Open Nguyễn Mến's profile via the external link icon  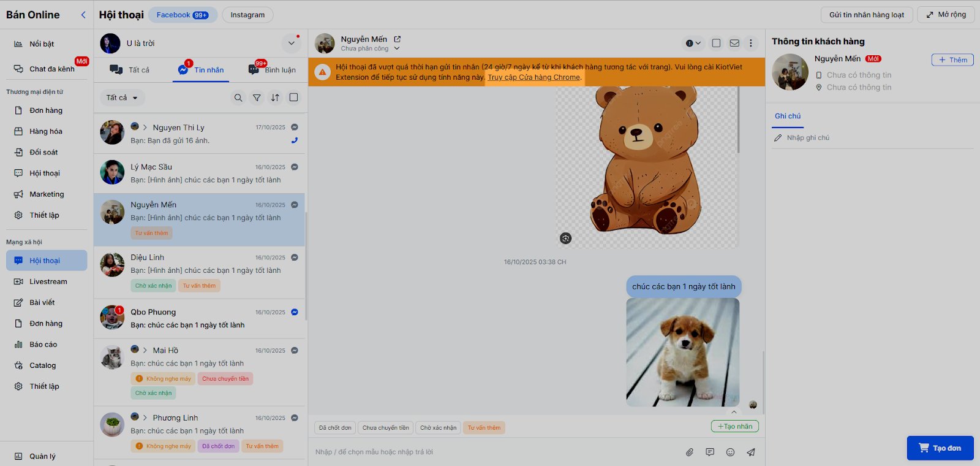pyautogui.click(x=397, y=39)
